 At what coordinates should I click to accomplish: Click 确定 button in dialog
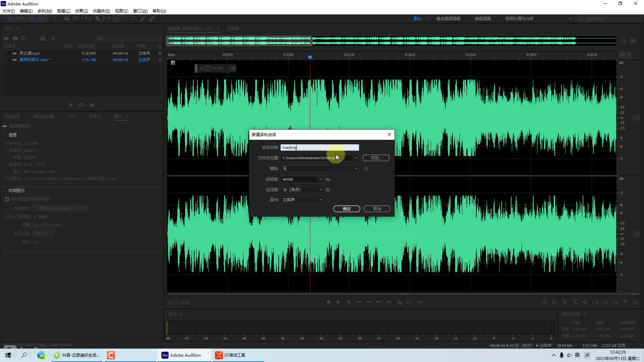[x=346, y=209]
